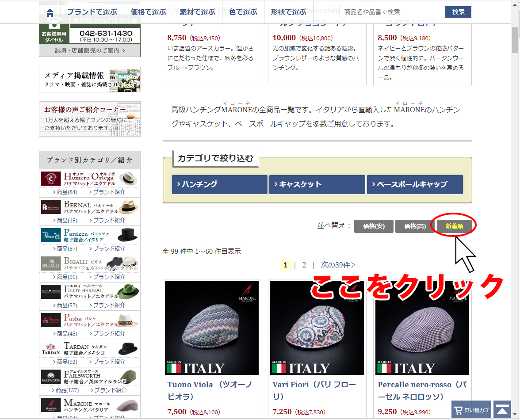The image size is (520, 420).
Task: Sort by 価格(安) low price
Action: (374, 226)
